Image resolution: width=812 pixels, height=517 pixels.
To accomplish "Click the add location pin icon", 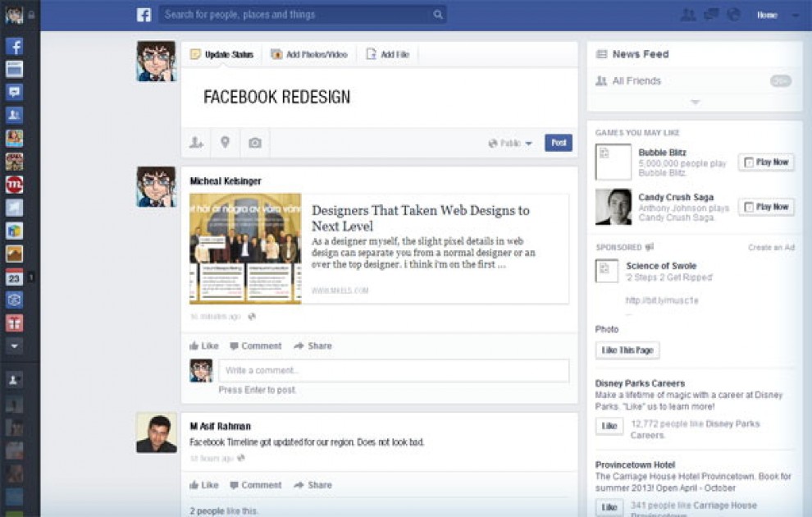I will [225, 142].
